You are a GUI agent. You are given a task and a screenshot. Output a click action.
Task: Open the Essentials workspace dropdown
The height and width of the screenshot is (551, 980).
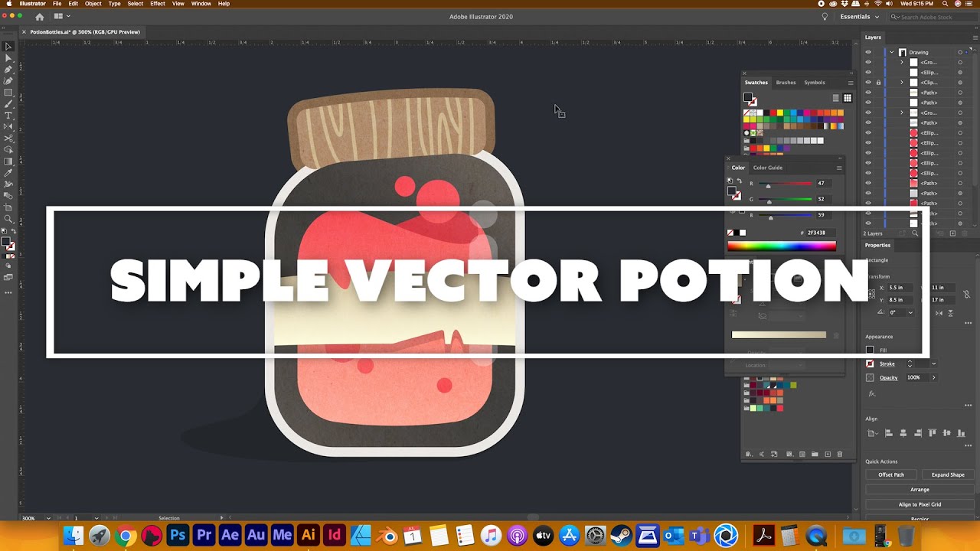click(x=858, y=16)
